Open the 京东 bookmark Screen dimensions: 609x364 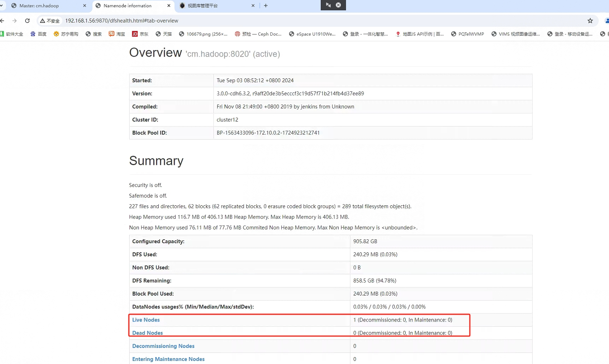pyautogui.click(x=140, y=34)
